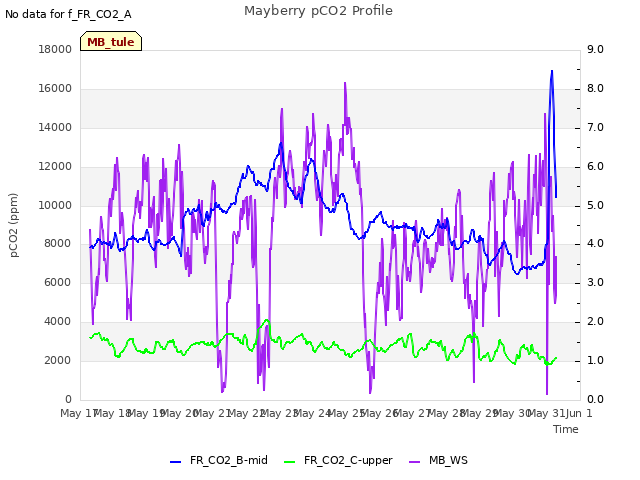The image size is (640, 480).
Task: Click the 10000 left axis tick label
Action: click(x=55, y=205)
